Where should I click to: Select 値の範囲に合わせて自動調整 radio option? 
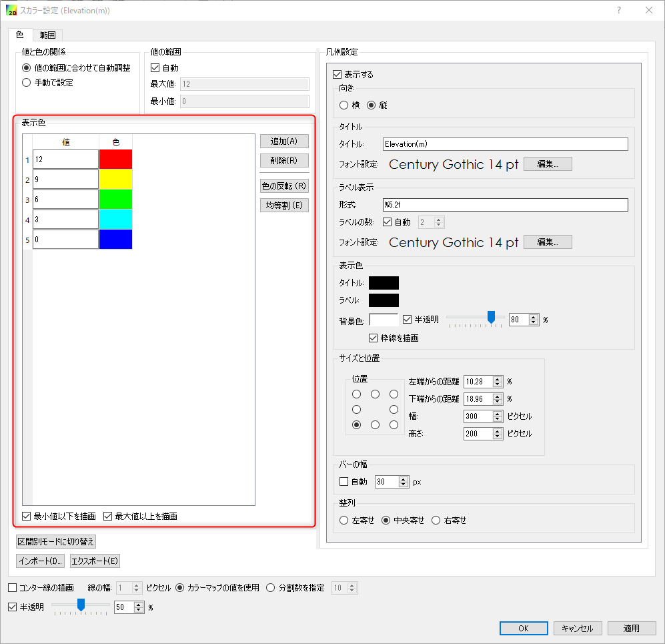click(76, 68)
